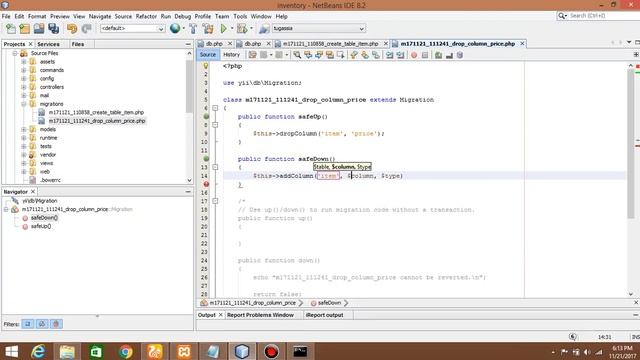Expand the assets folder node

point(24,62)
